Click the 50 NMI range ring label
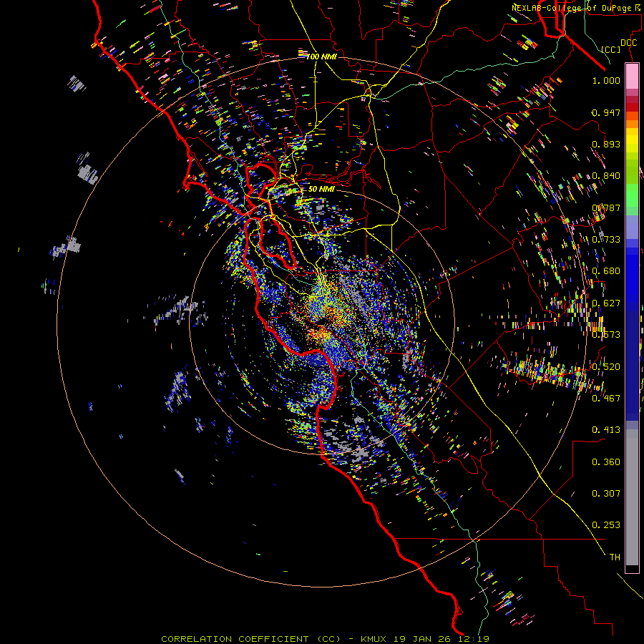Screen dimensions: 644x644 pos(321,189)
